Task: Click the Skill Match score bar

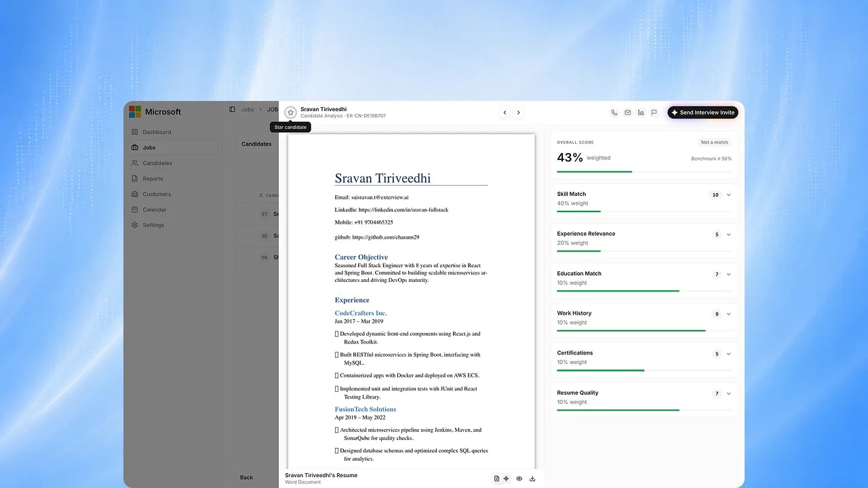Action: pyautogui.click(x=644, y=211)
